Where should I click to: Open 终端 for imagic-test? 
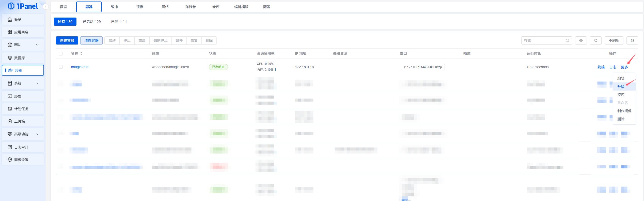click(x=601, y=67)
